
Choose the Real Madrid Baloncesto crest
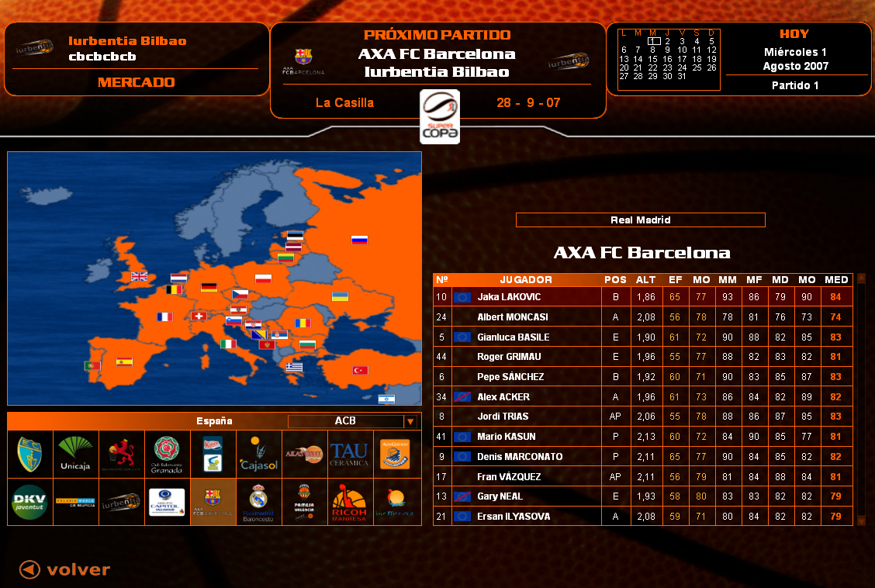(258, 502)
